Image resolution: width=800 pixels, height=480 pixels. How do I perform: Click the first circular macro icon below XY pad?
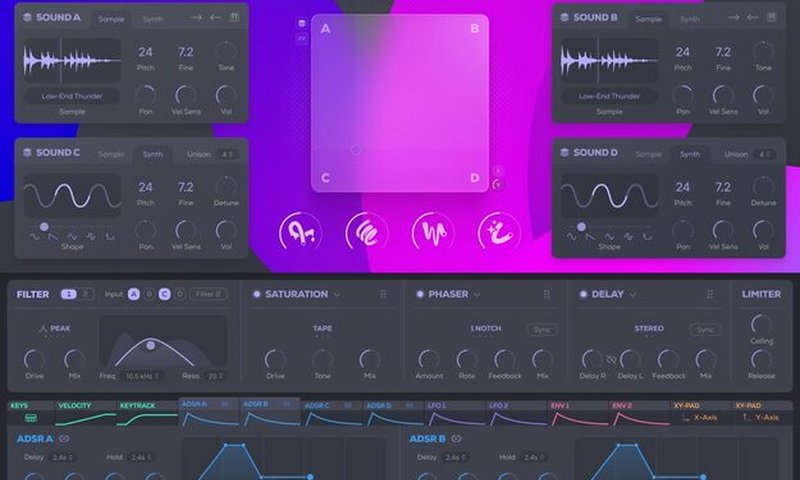[x=298, y=232]
